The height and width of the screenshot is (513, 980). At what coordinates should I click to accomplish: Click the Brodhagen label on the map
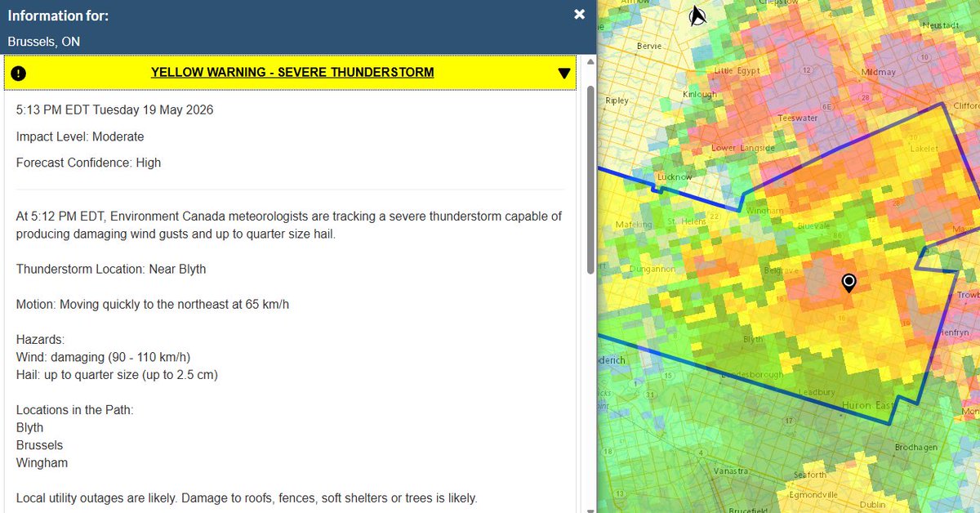[x=915, y=448]
